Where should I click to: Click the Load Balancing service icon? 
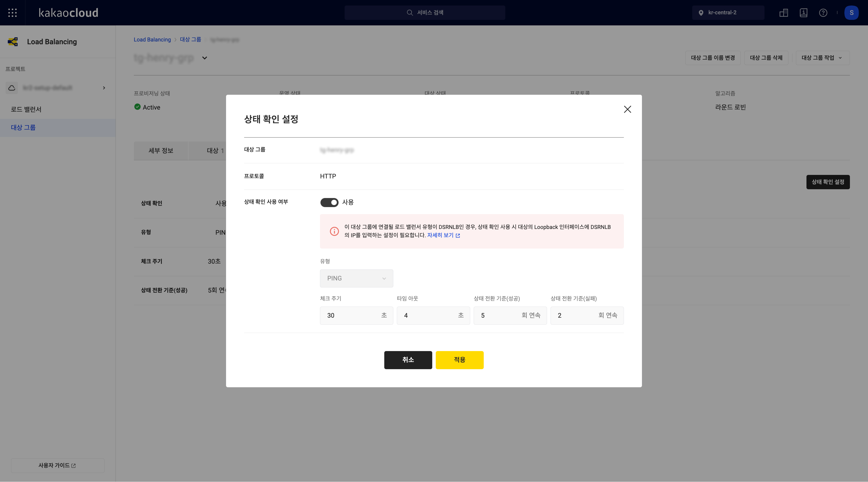[x=13, y=42]
